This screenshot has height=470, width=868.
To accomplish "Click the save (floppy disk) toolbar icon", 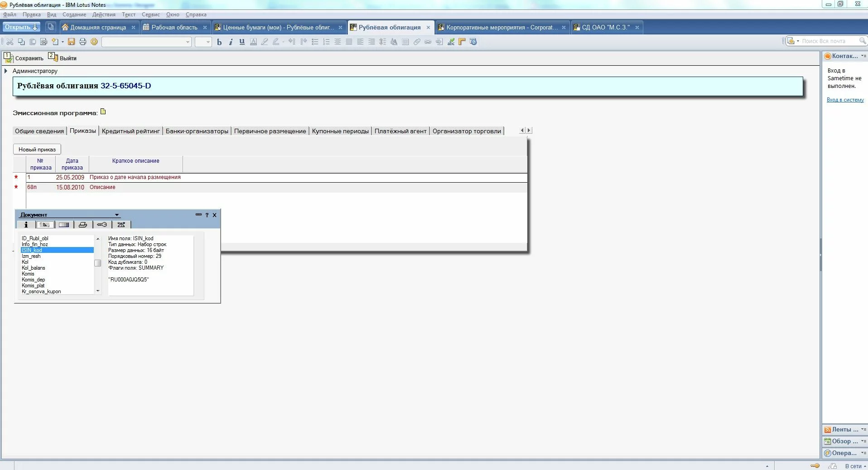I will [71, 42].
